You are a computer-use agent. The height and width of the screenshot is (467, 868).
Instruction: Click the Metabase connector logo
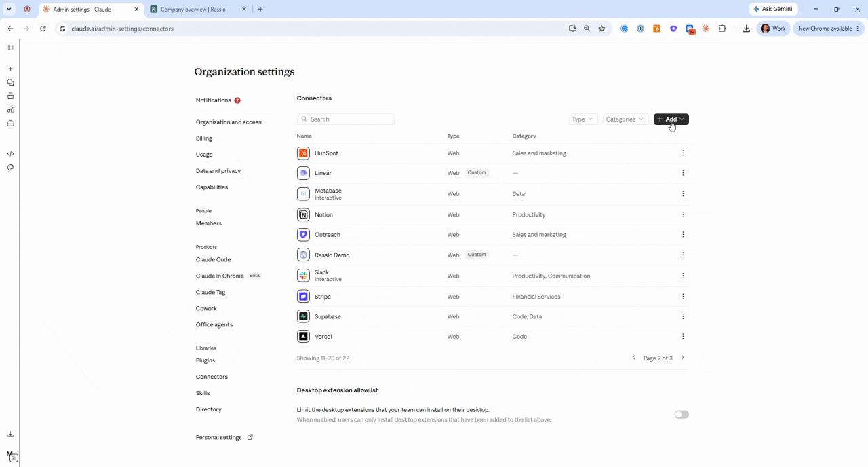click(303, 194)
